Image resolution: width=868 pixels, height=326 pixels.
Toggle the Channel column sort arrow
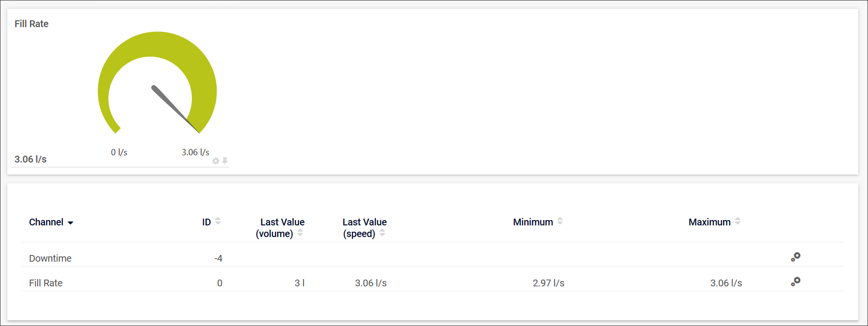tap(71, 222)
